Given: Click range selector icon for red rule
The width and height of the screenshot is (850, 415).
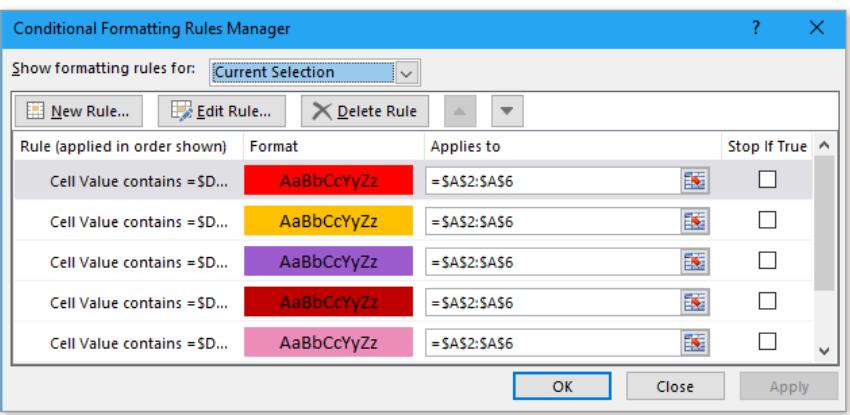Looking at the screenshot, I should coord(693,180).
